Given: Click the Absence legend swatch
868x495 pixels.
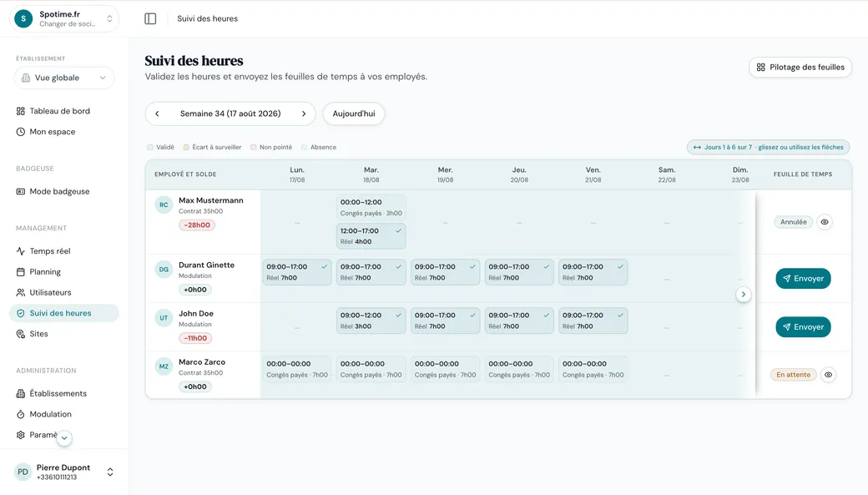Looking at the screenshot, I should (304, 147).
